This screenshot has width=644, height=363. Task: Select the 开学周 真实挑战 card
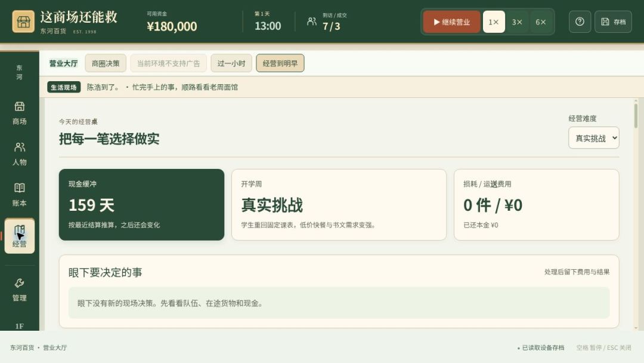pos(339,205)
